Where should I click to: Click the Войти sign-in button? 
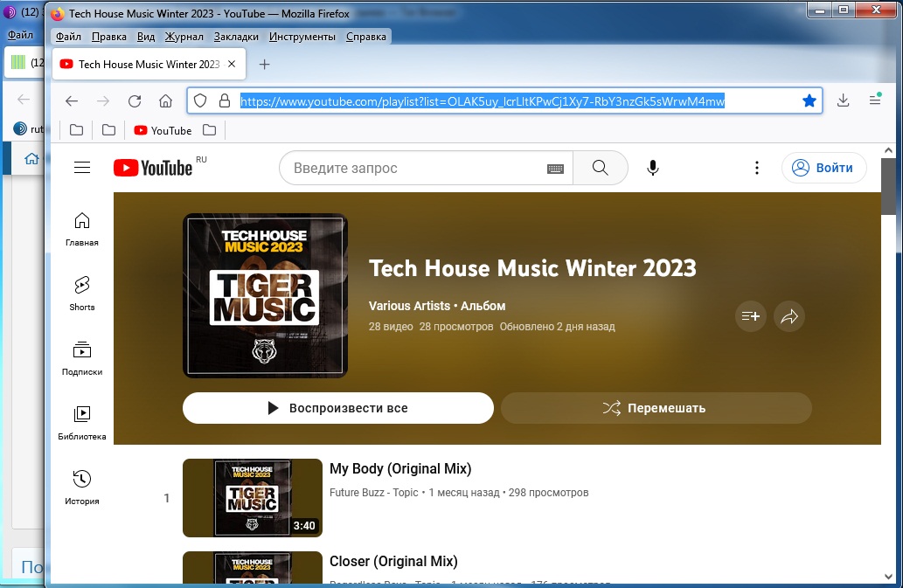tap(823, 168)
